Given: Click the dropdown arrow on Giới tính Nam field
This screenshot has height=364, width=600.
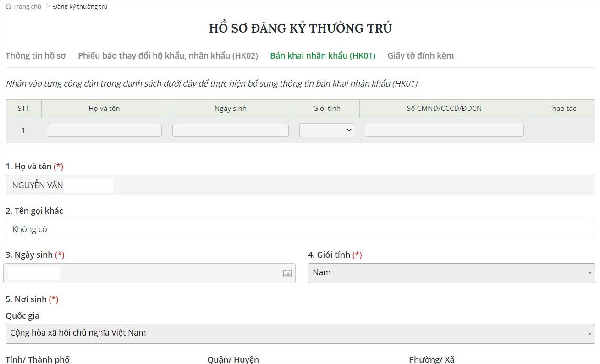Looking at the screenshot, I should tap(589, 273).
